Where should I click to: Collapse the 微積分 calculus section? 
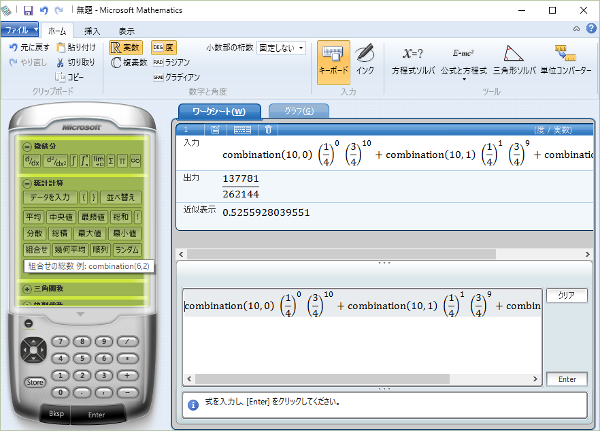pos(27,146)
